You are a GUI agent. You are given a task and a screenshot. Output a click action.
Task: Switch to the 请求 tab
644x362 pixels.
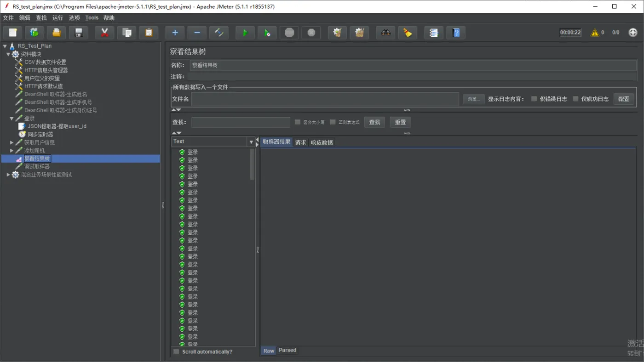pos(300,142)
